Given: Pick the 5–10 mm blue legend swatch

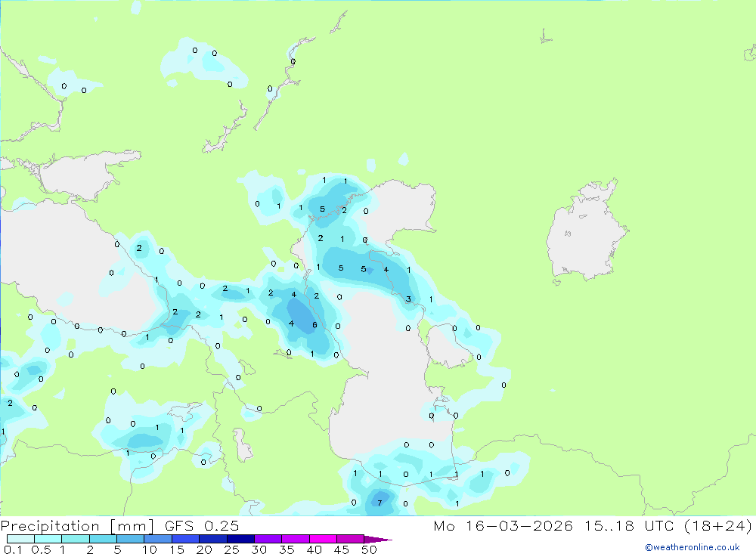Looking at the screenshot, I should 131,539.
